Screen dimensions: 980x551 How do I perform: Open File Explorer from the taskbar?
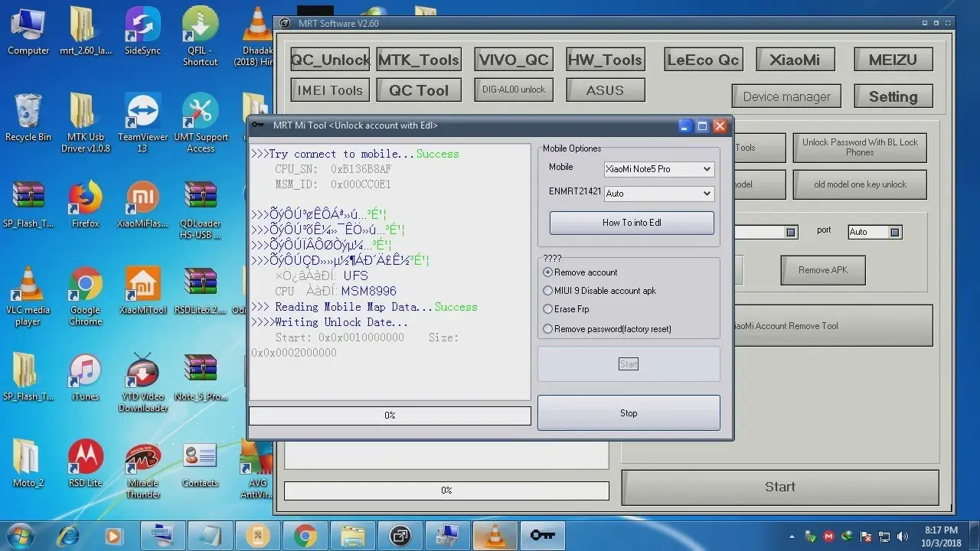pyautogui.click(x=352, y=535)
